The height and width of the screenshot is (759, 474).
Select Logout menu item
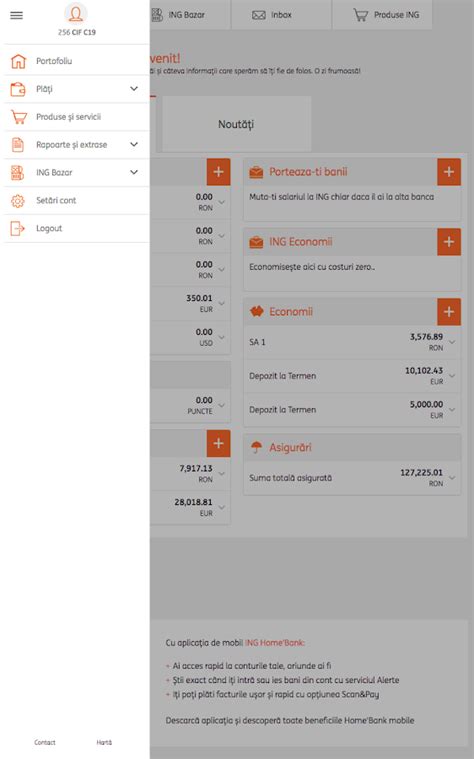[x=76, y=228]
